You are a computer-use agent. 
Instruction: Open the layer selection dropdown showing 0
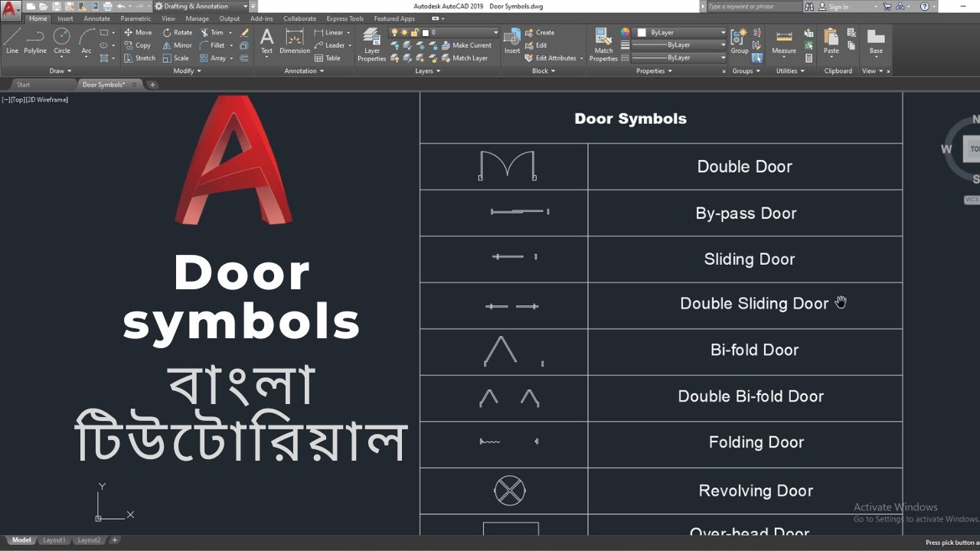coord(444,33)
